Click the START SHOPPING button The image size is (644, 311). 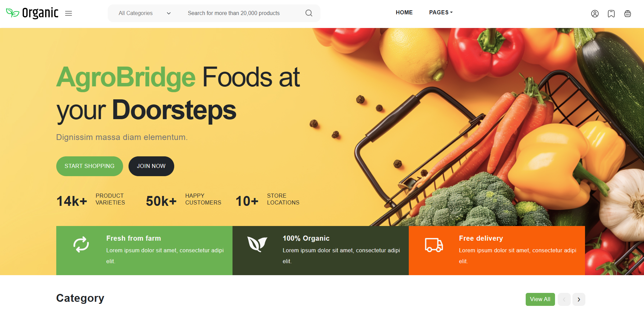click(x=90, y=166)
